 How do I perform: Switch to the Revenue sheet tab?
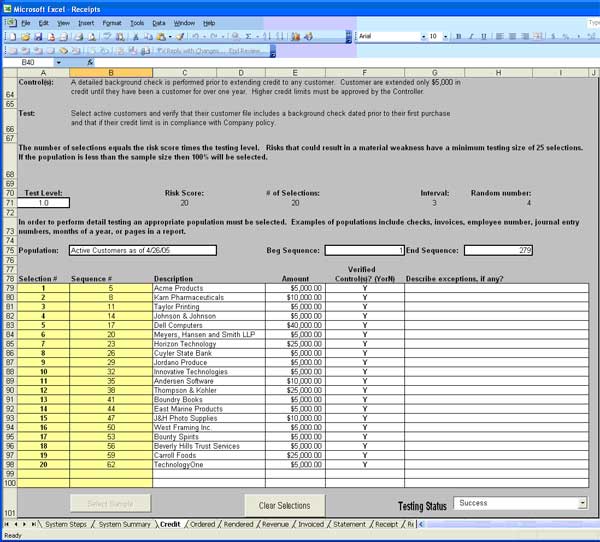(x=275, y=524)
